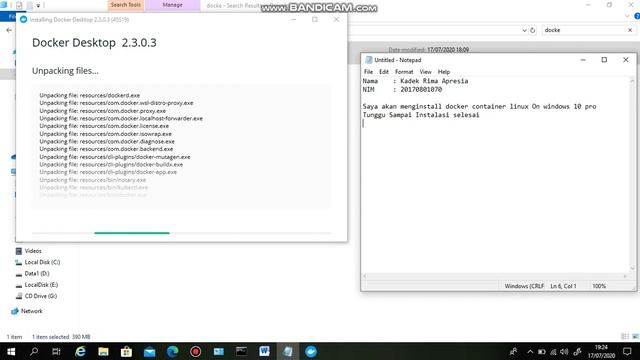Select CD Drive (G:)
Viewport: 640px width, 360px height.
click(x=40, y=296)
